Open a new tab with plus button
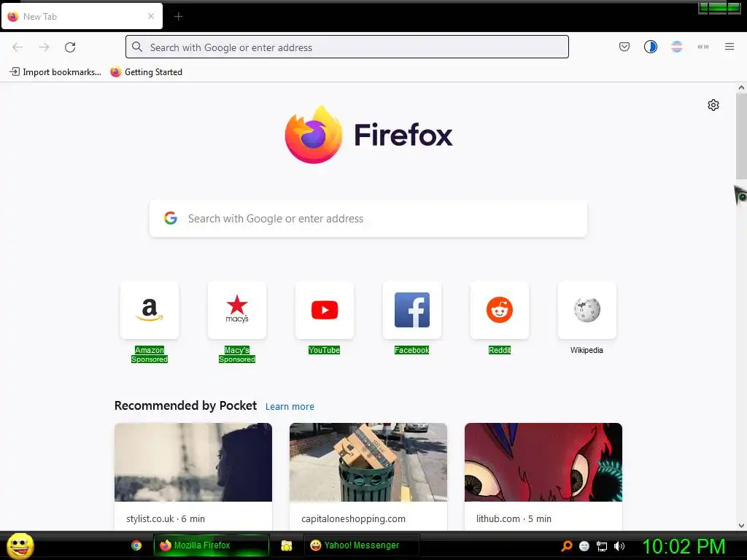The image size is (747, 560). click(178, 17)
